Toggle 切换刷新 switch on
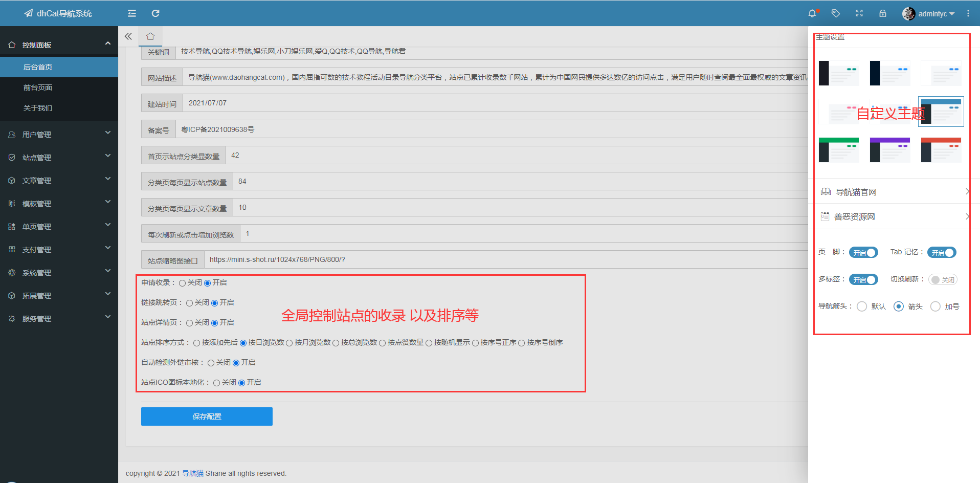Viewport: 980px width, 483px height. 943,279
